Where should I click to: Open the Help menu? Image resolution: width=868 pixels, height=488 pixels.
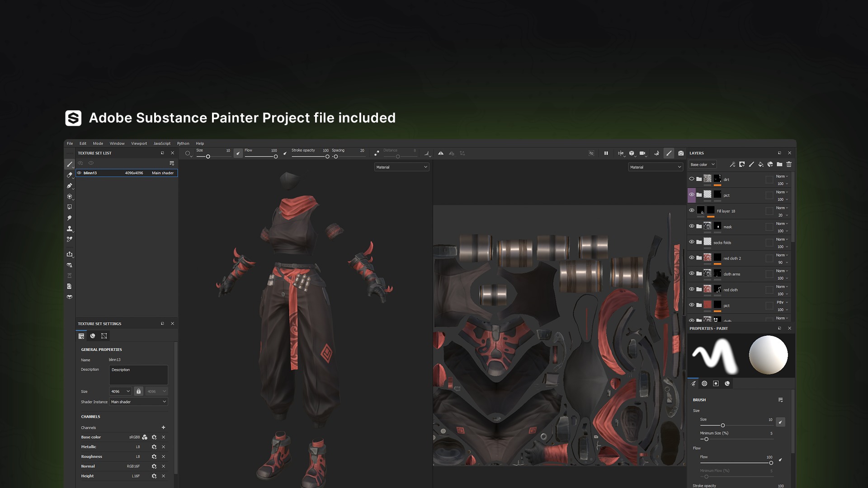tap(200, 143)
